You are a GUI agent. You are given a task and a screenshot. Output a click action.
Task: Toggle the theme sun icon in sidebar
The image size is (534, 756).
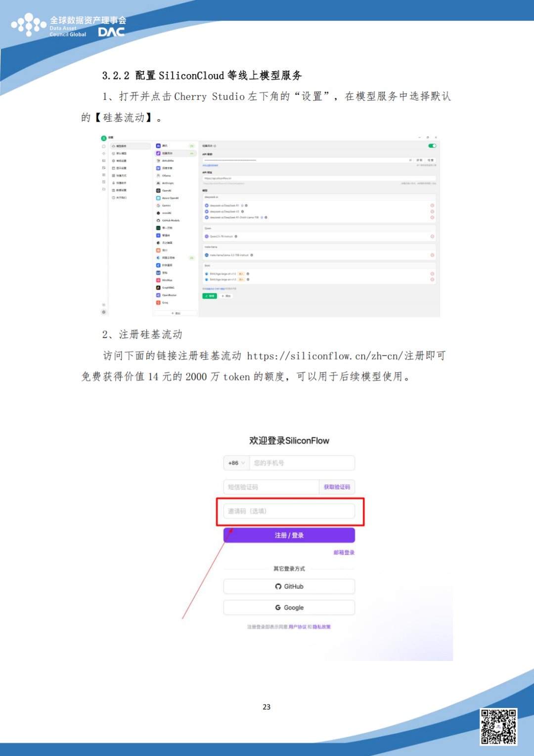[x=104, y=305]
